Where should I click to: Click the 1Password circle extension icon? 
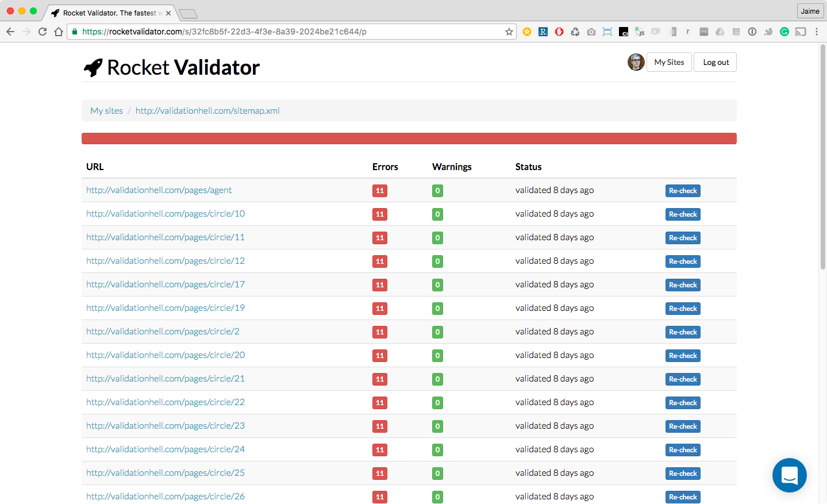pos(752,32)
